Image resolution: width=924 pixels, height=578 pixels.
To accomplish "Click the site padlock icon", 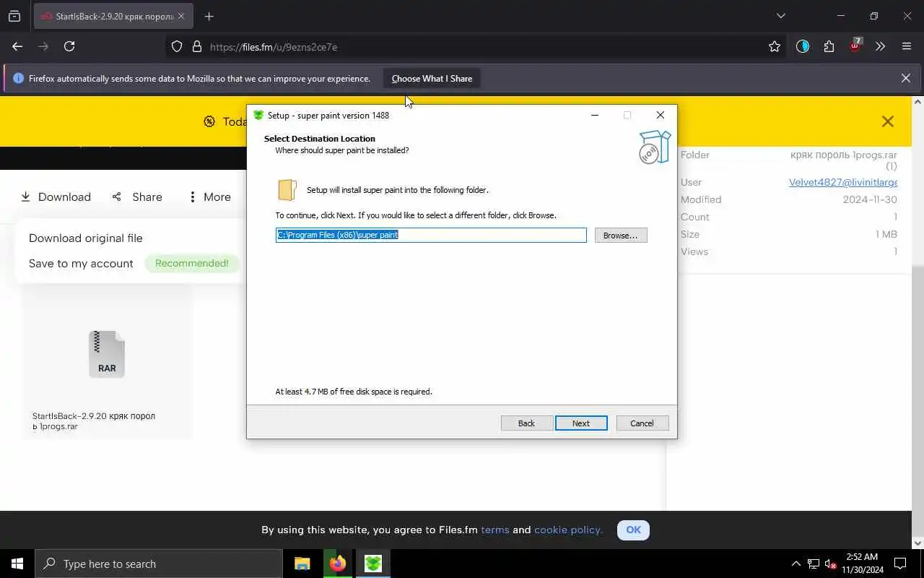I will [196, 46].
